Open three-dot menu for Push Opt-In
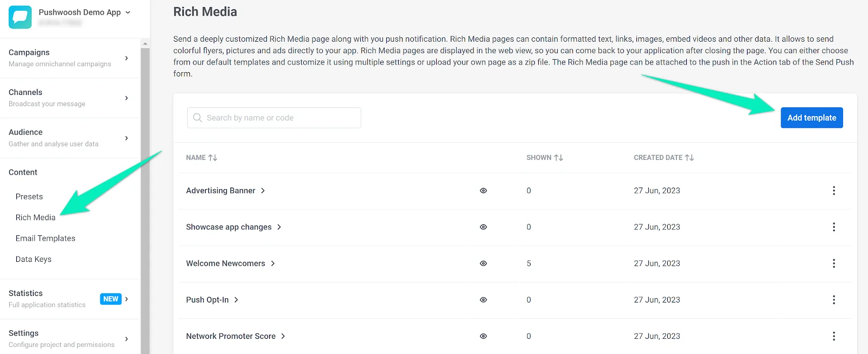This screenshot has height=354, width=868. 833,300
